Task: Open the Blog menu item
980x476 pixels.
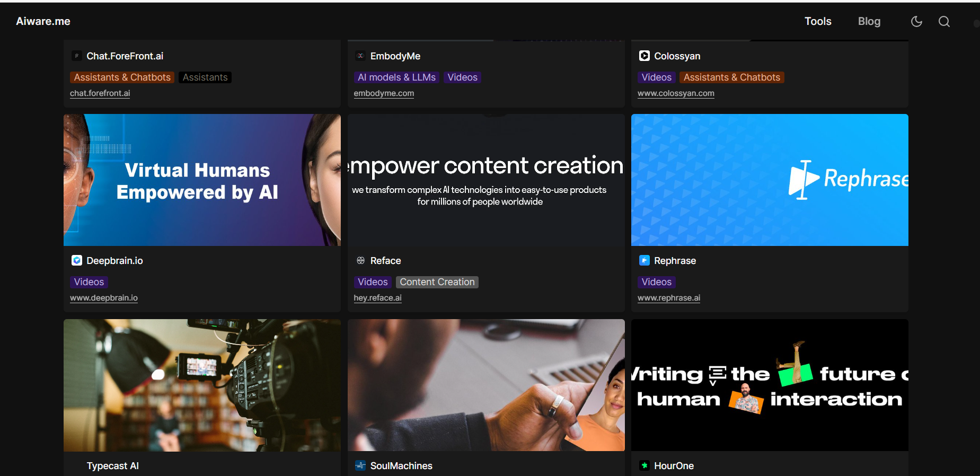Action: tap(869, 21)
